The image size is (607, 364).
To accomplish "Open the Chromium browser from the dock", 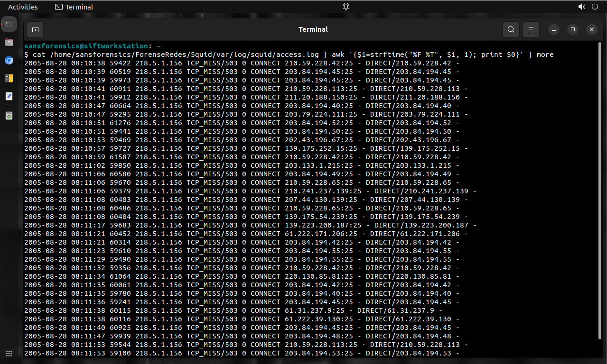I will click(9, 60).
